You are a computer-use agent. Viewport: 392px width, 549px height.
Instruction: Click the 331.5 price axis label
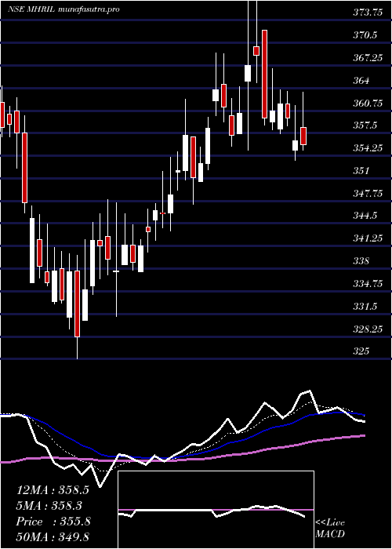coord(365,307)
